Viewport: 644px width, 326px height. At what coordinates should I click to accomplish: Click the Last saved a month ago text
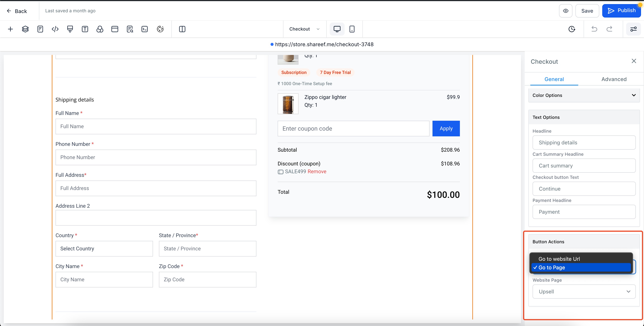tap(70, 11)
